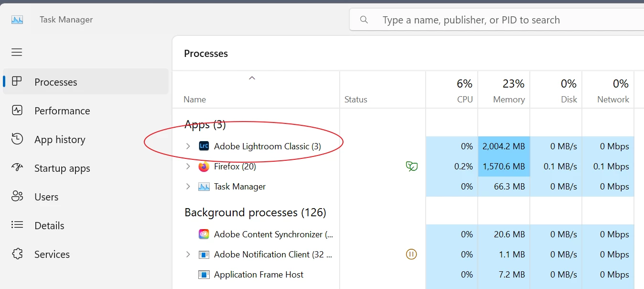Open the Services page
Viewport: 644px width, 289px height.
pos(86,254)
